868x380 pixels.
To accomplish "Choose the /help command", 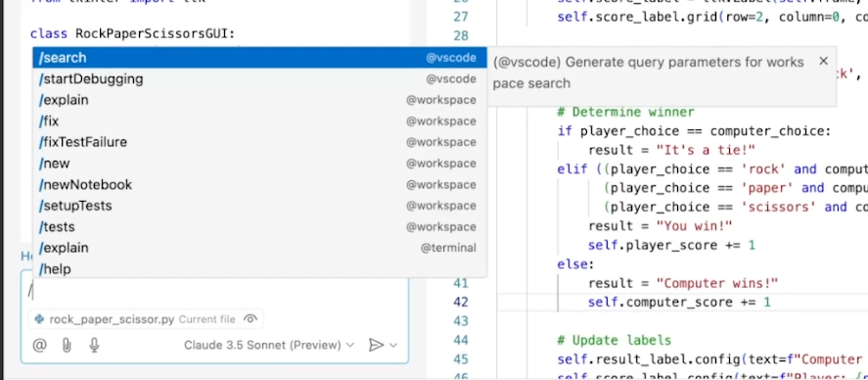I will point(259,269).
